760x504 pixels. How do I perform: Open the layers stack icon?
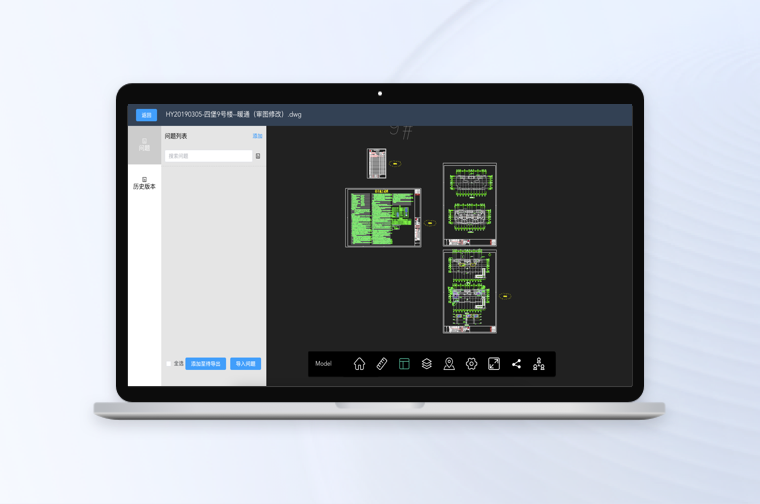[426, 364]
